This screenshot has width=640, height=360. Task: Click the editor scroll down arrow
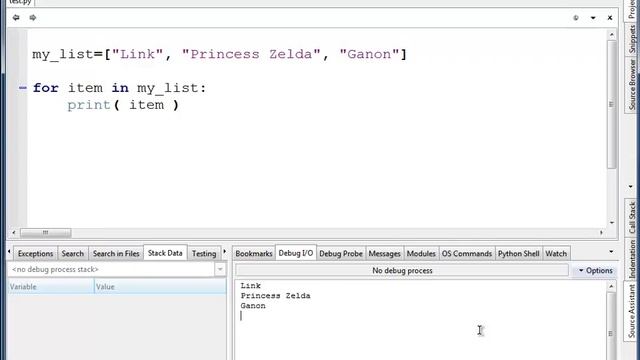tap(611, 223)
